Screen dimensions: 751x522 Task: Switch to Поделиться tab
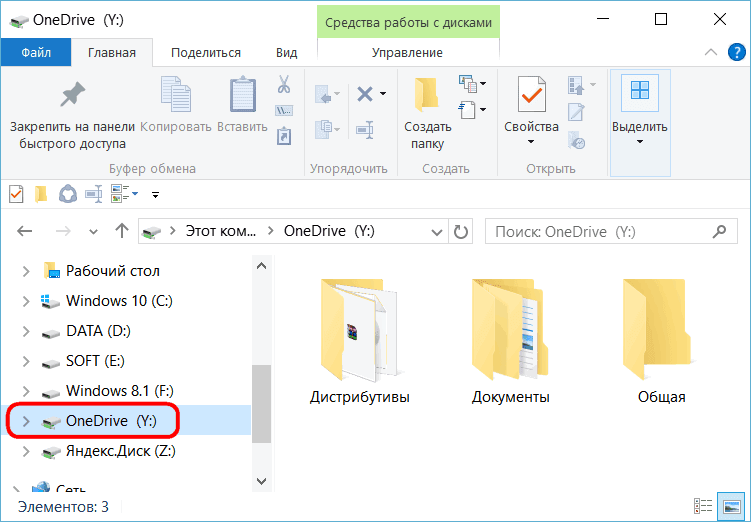click(x=206, y=53)
